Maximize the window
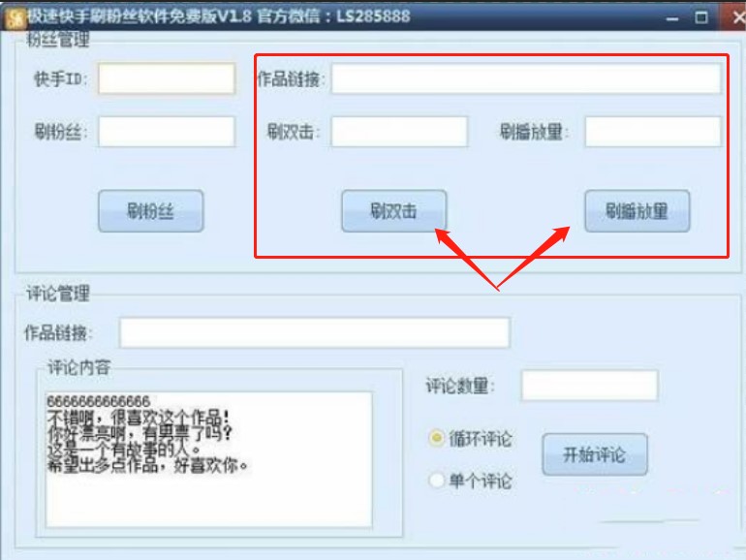The image size is (746, 560). coord(700,18)
